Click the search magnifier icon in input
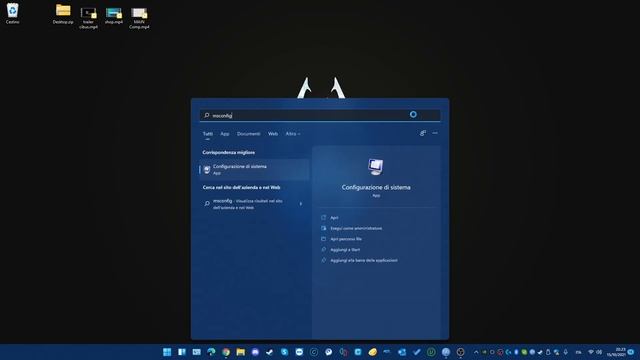Viewport: 640px width, 360px height. (x=207, y=116)
